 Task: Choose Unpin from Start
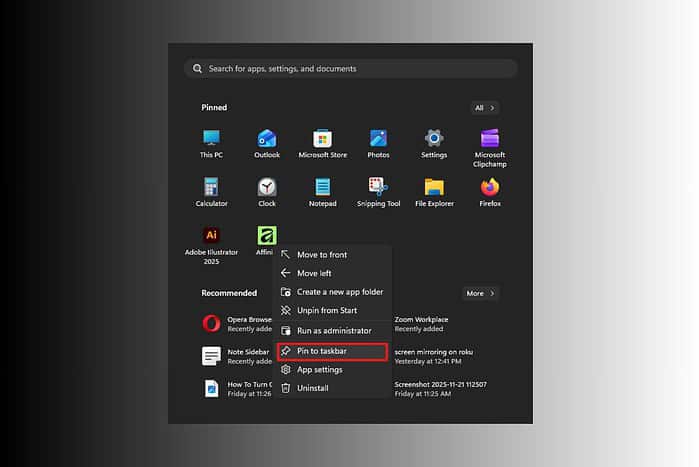[x=333, y=310]
